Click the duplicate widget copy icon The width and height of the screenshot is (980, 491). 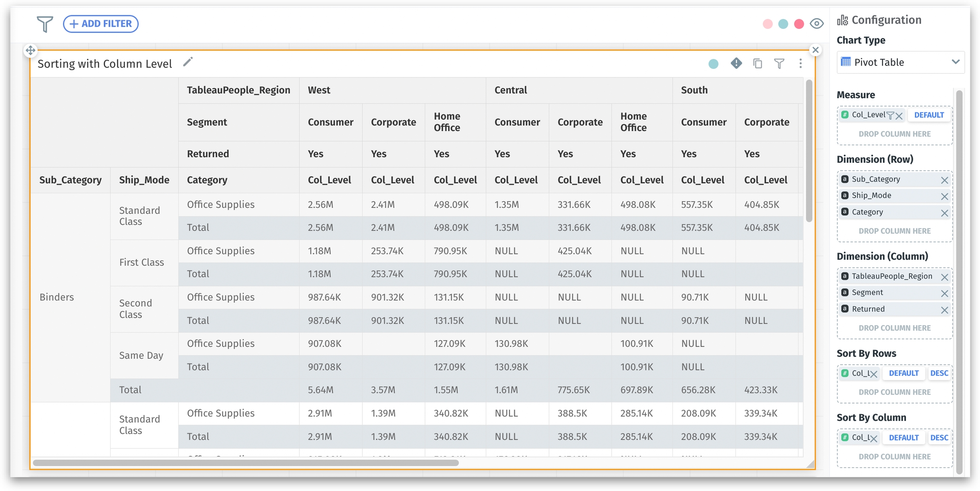tap(758, 64)
